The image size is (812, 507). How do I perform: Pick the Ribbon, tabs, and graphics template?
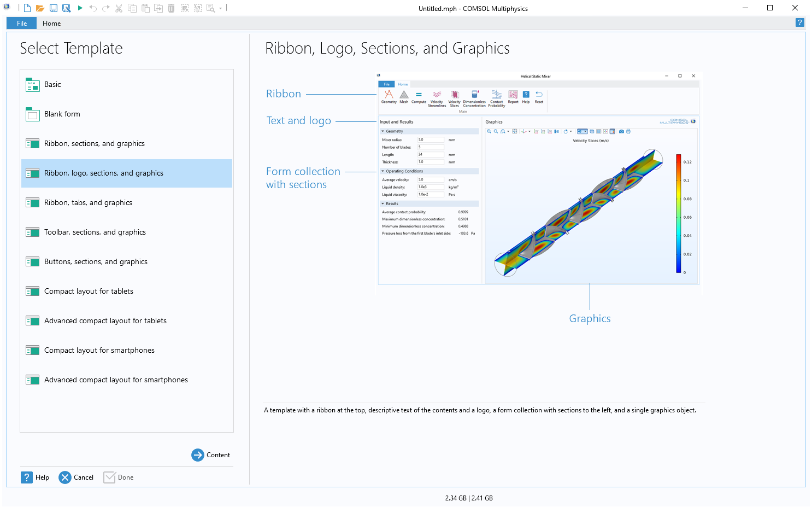(127, 202)
